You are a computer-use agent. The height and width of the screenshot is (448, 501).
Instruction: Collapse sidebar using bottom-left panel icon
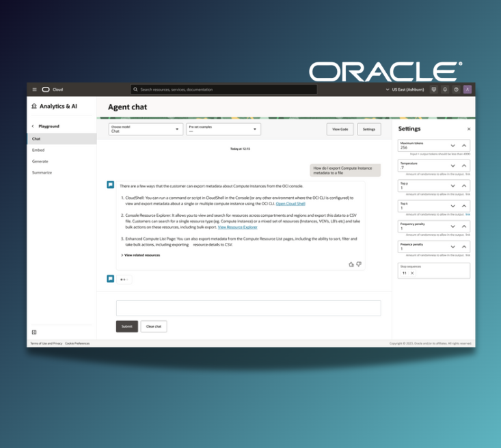[x=34, y=332]
